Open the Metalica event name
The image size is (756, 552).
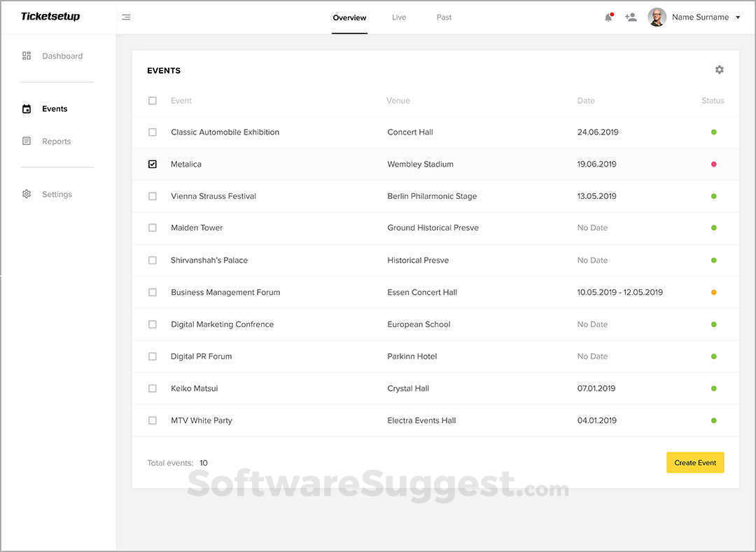pos(186,164)
